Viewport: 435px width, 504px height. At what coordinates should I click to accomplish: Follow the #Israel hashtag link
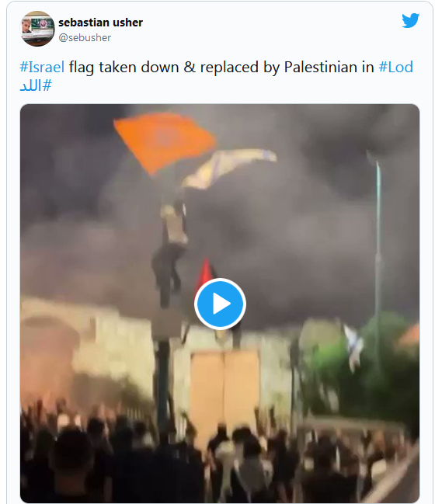tap(42, 68)
